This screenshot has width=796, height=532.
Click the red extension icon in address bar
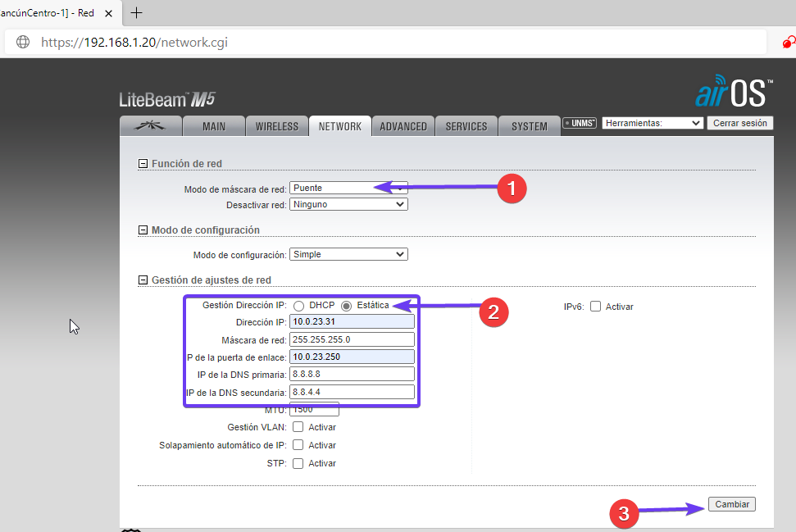[788, 42]
